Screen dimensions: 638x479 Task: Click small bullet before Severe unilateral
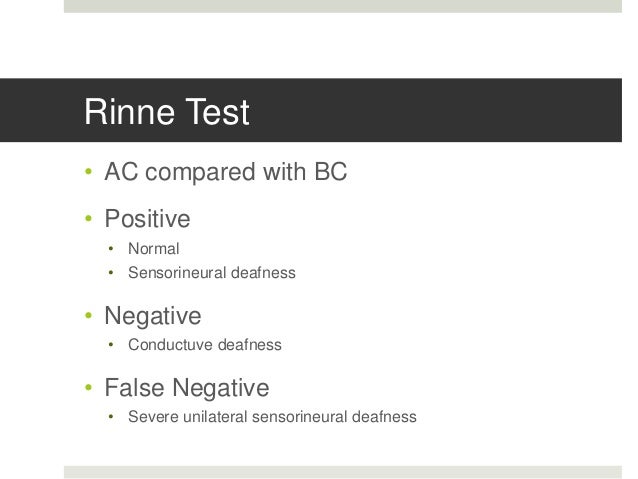pos(111,417)
